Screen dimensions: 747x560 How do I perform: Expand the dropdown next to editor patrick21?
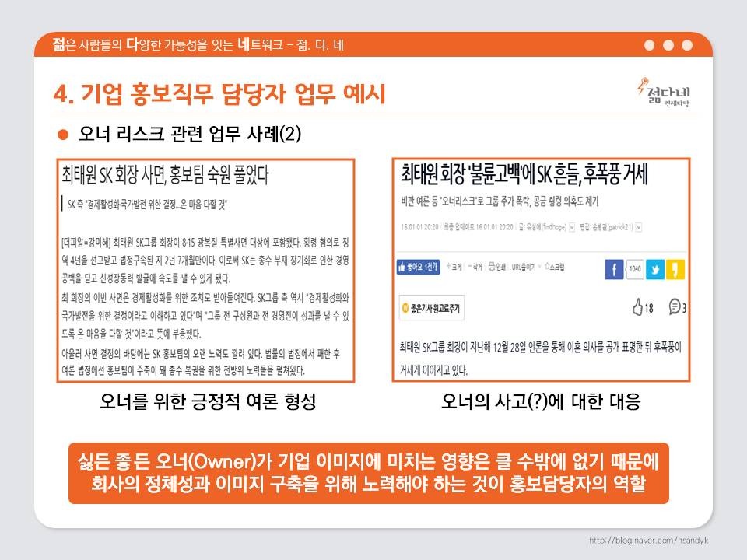(x=638, y=227)
